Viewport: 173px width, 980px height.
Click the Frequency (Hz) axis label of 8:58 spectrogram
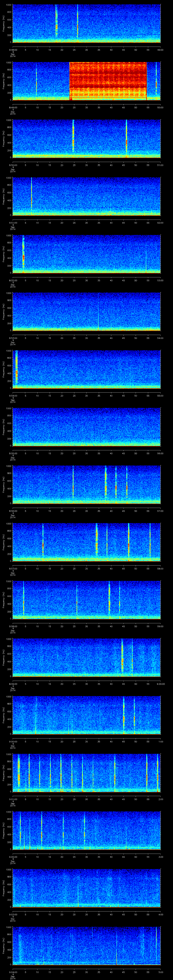pyautogui.click(x=3, y=600)
